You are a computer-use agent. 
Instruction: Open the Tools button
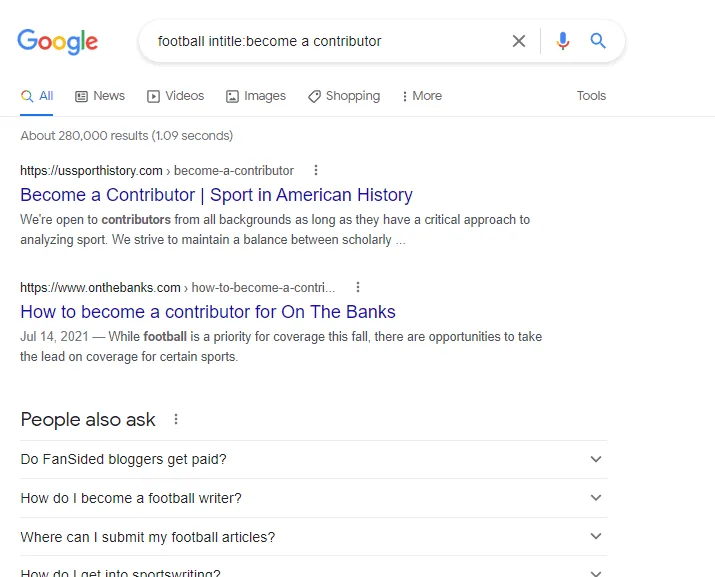pos(591,96)
